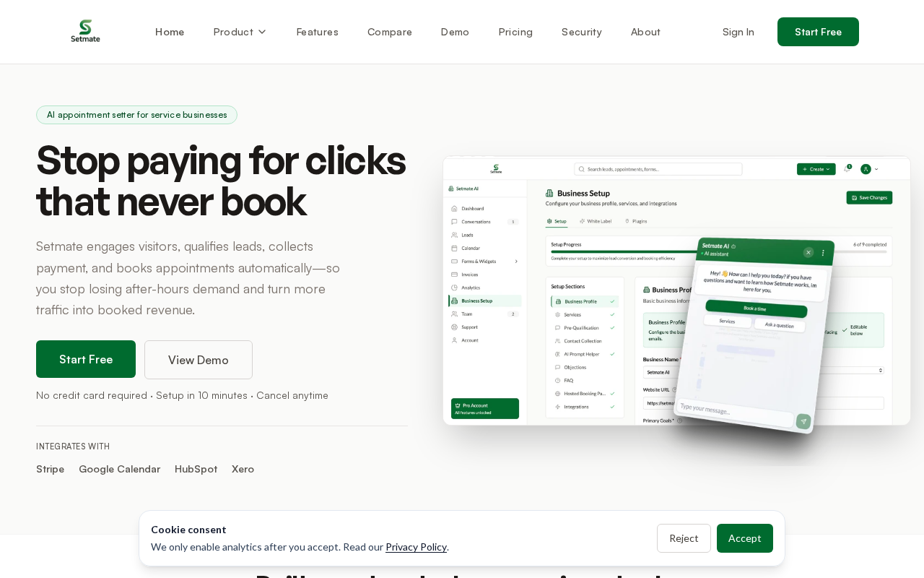Click the 'AI appointment setter for service businesses' badge
Viewport: 924px width, 578px height.
coord(136,115)
